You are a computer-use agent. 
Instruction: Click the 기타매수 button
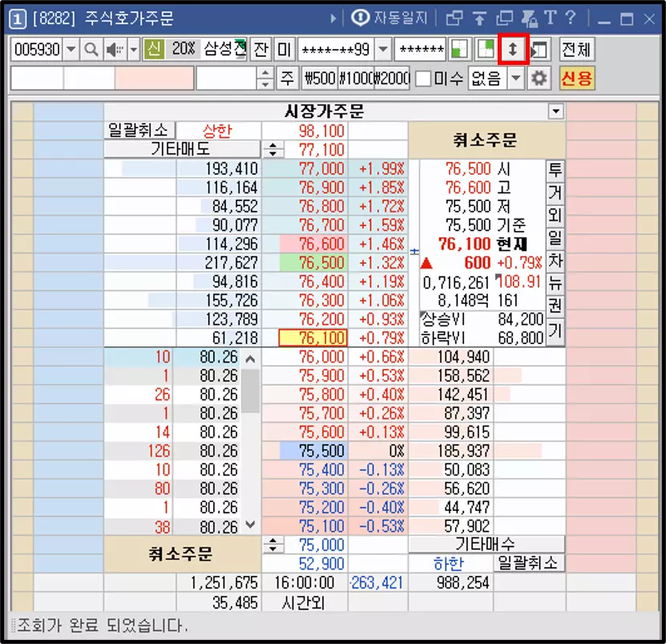coord(486,544)
